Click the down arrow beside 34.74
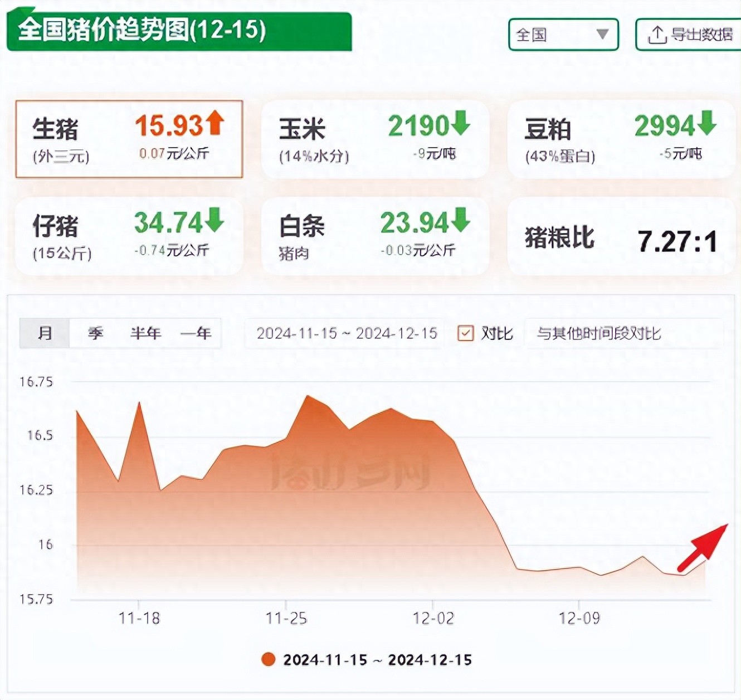The width and height of the screenshot is (741, 700). point(214,220)
